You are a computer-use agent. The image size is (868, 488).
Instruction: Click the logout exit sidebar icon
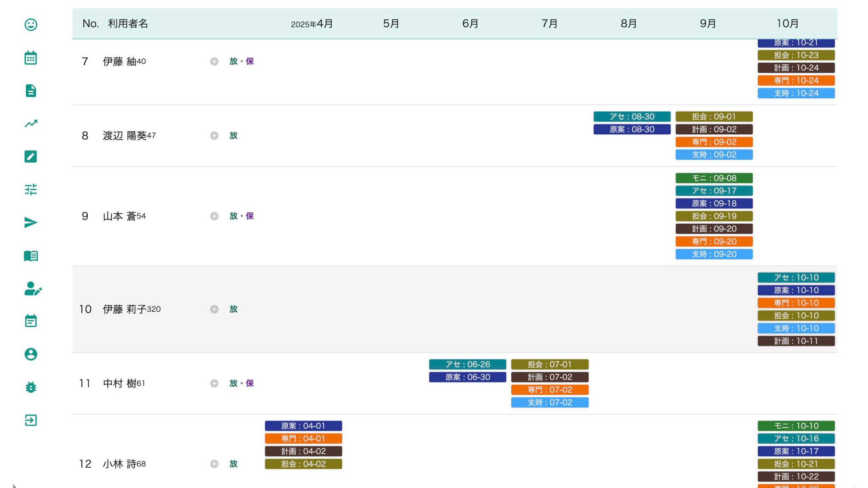pos(31,420)
